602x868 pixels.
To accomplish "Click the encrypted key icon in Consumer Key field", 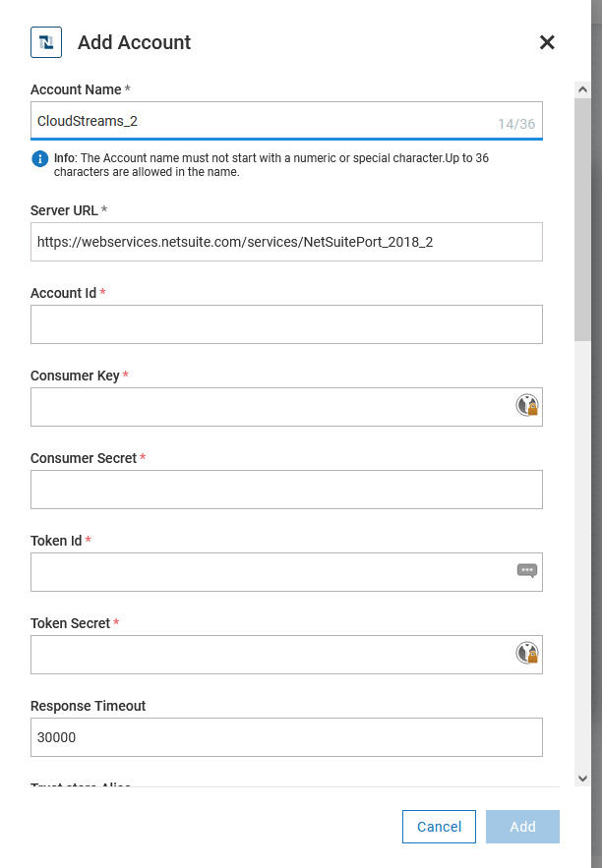I will pos(528,403).
